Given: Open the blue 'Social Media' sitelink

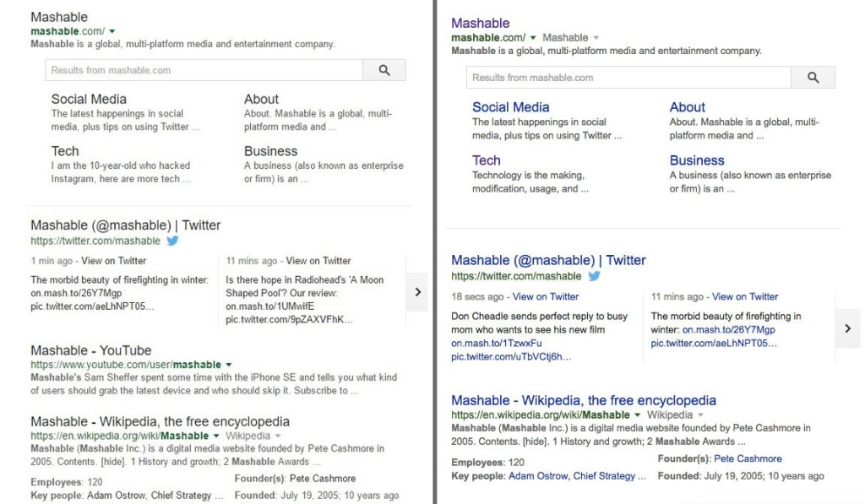Looking at the screenshot, I should coord(510,107).
